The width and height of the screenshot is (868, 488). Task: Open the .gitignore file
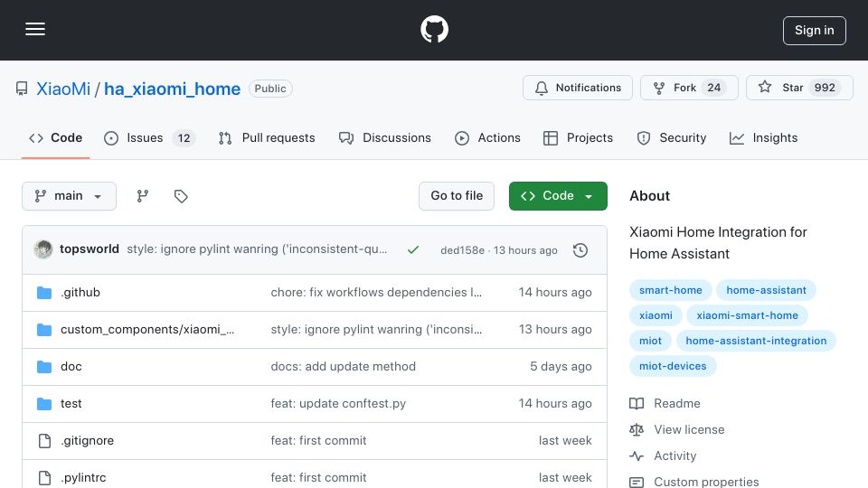point(87,440)
